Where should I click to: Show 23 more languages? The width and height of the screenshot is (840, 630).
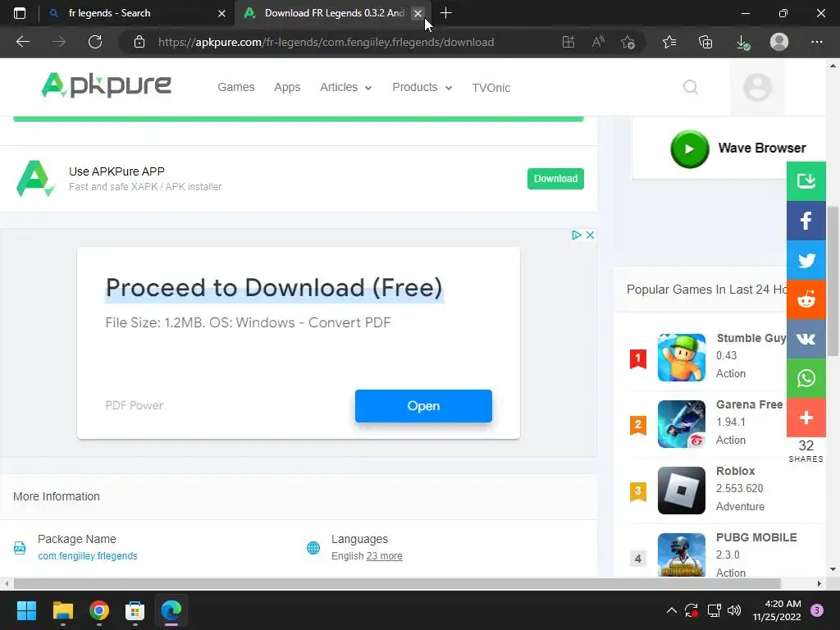[384, 556]
